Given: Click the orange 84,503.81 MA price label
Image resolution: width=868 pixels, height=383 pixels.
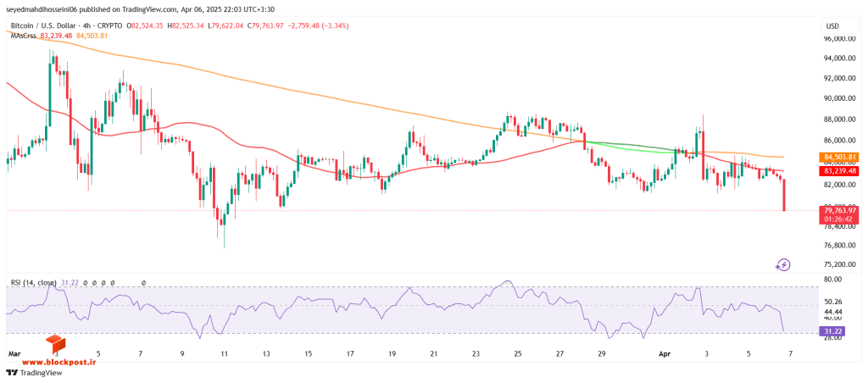Looking at the screenshot, I should [x=837, y=158].
